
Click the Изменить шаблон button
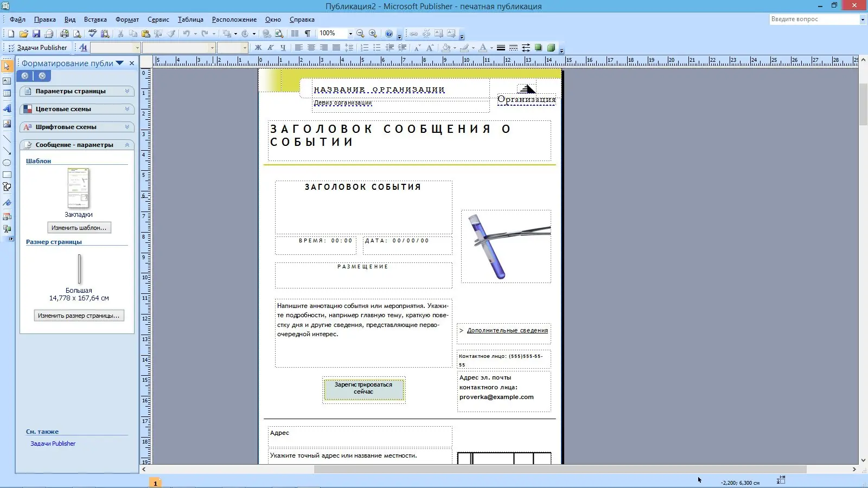pyautogui.click(x=79, y=228)
